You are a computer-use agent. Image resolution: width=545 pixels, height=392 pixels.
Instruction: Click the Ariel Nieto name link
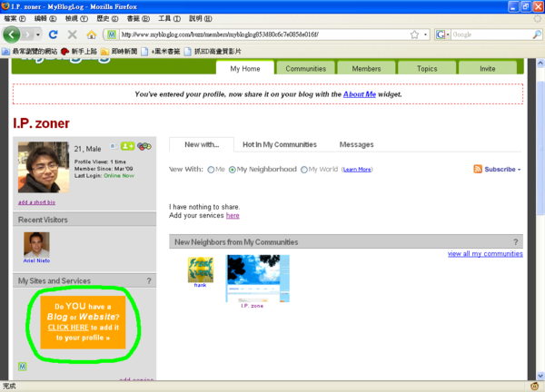pos(36,260)
